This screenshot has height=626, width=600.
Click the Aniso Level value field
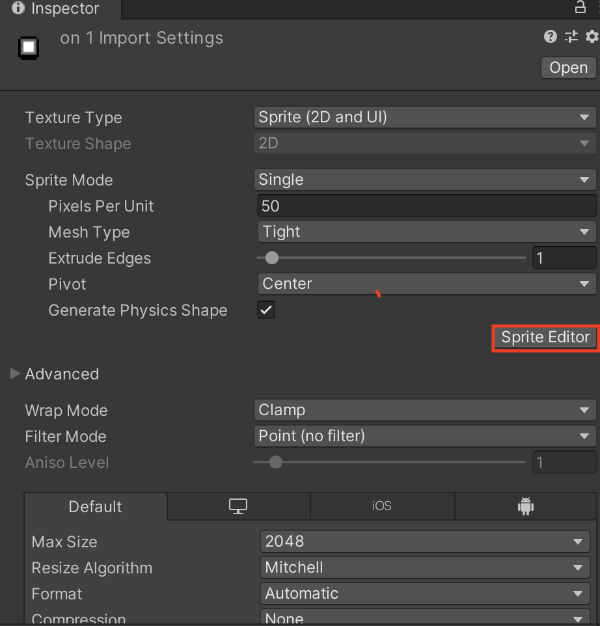coord(564,462)
